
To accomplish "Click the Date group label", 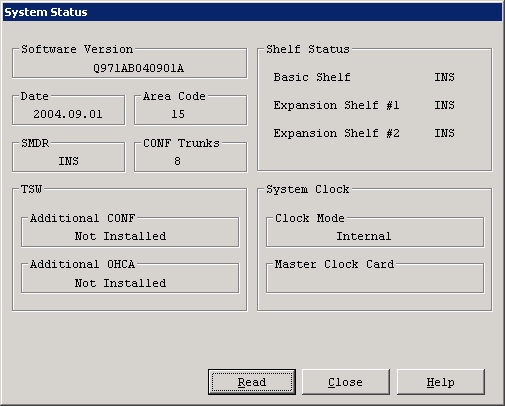I will click(35, 96).
